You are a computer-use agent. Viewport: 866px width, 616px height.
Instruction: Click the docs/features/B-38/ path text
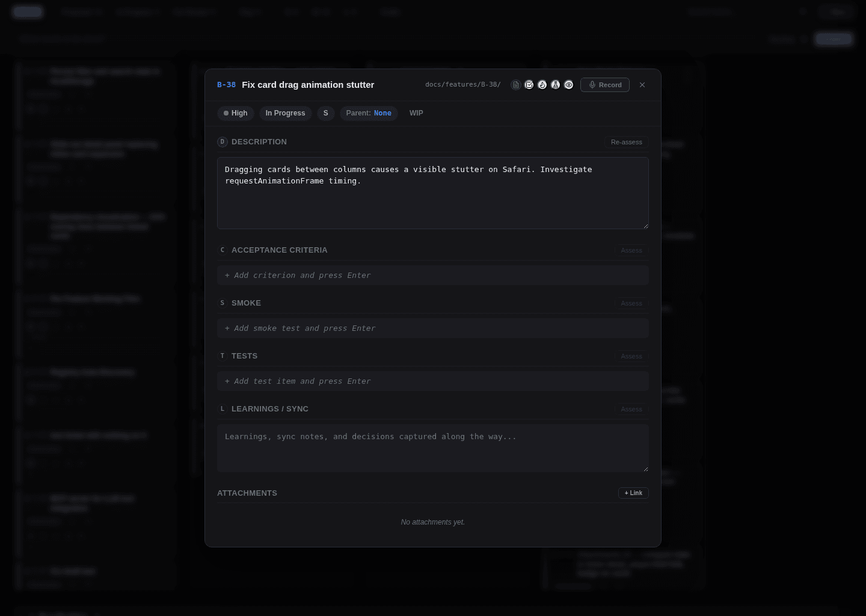point(463,85)
